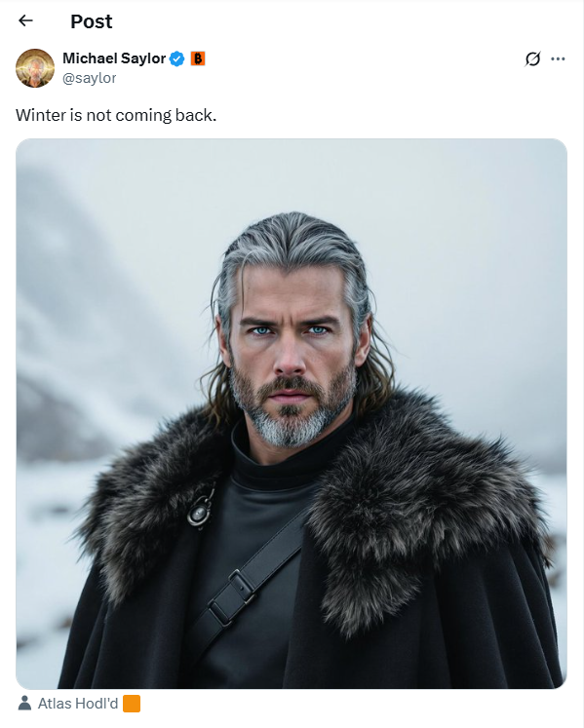This screenshot has width=584, height=728.
Task: Open the Atlas Hodl'd tagged account
Action: pyautogui.click(x=78, y=704)
